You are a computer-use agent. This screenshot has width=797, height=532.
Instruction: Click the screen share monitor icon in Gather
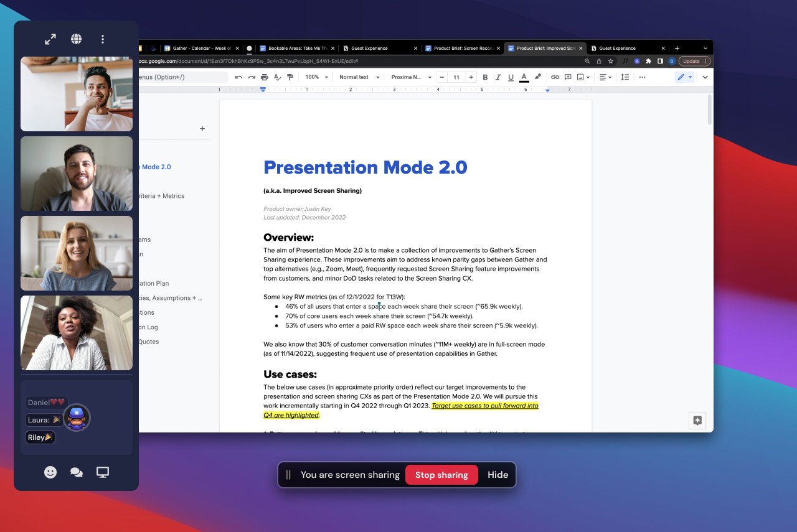[102, 472]
